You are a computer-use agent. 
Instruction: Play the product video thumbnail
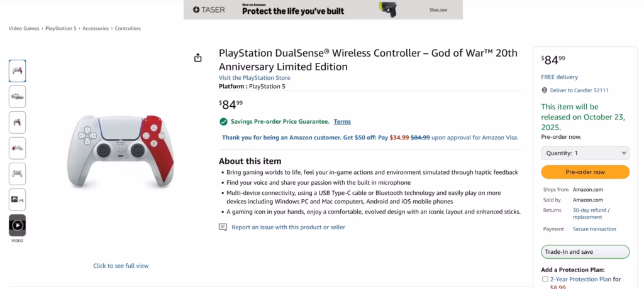tap(18, 225)
